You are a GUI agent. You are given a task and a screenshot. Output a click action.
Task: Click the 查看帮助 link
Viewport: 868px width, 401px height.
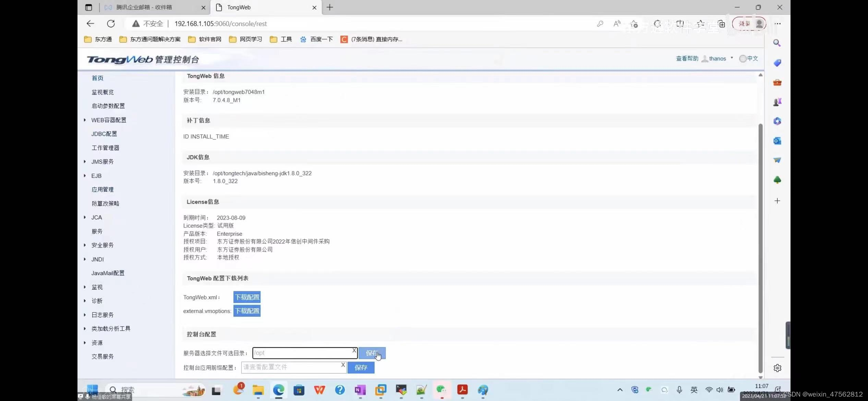[x=687, y=59]
